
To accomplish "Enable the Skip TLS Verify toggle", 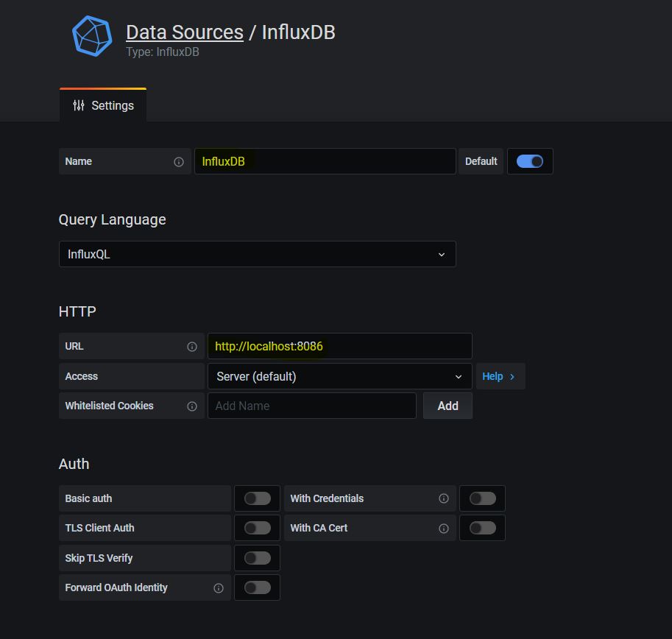I will click(258, 558).
